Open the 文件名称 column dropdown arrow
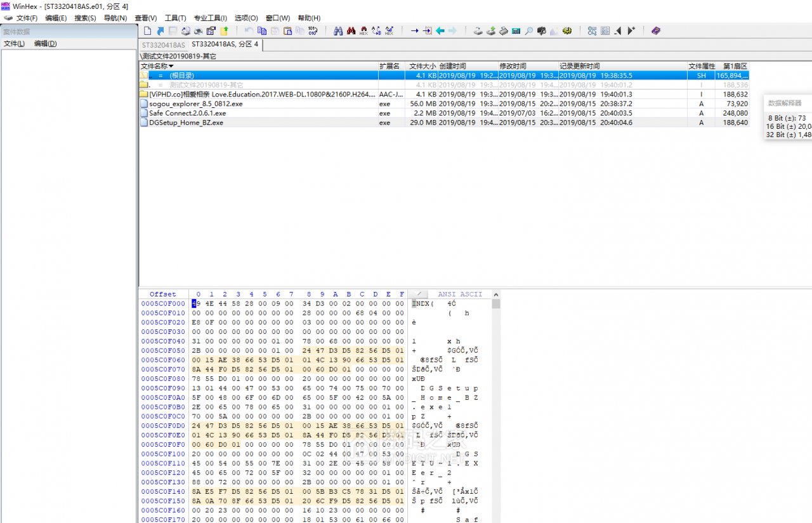Image resolution: width=812 pixels, height=523 pixels. [171, 66]
